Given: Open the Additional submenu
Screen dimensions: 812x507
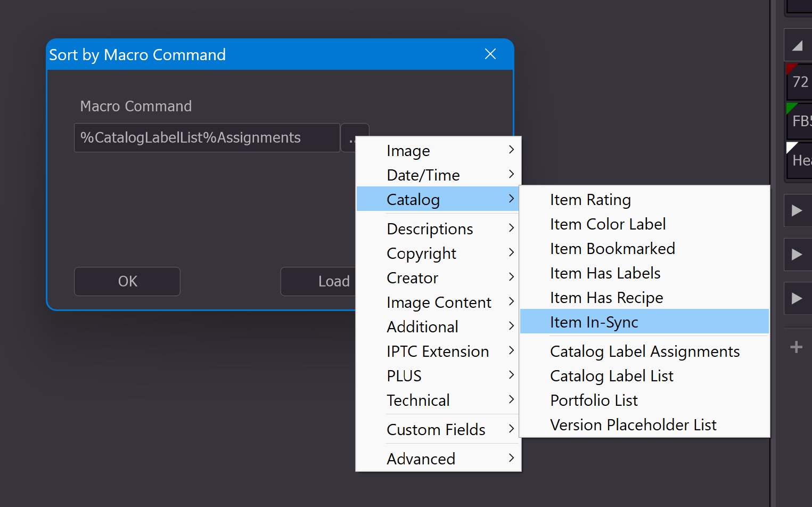Looking at the screenshot, I should click(x=439, y=327).
